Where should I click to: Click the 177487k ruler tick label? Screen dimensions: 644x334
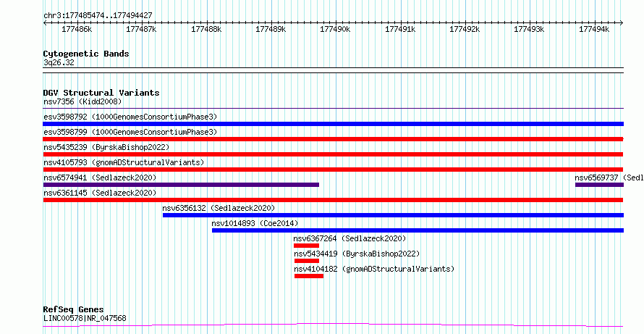point(141,29)
